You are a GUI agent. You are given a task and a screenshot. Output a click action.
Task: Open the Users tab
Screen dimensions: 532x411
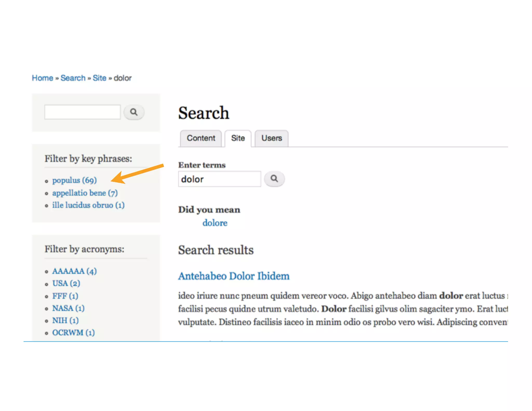[271, 138]
